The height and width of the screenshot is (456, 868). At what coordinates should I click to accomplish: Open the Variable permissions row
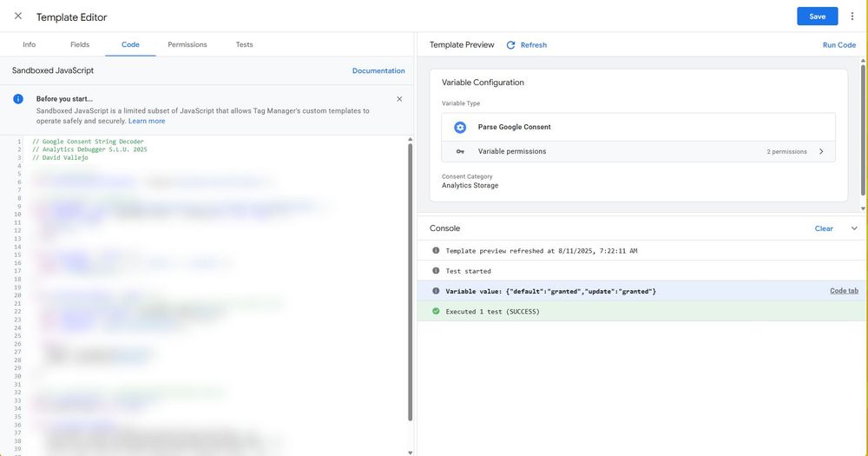[638, 151]
